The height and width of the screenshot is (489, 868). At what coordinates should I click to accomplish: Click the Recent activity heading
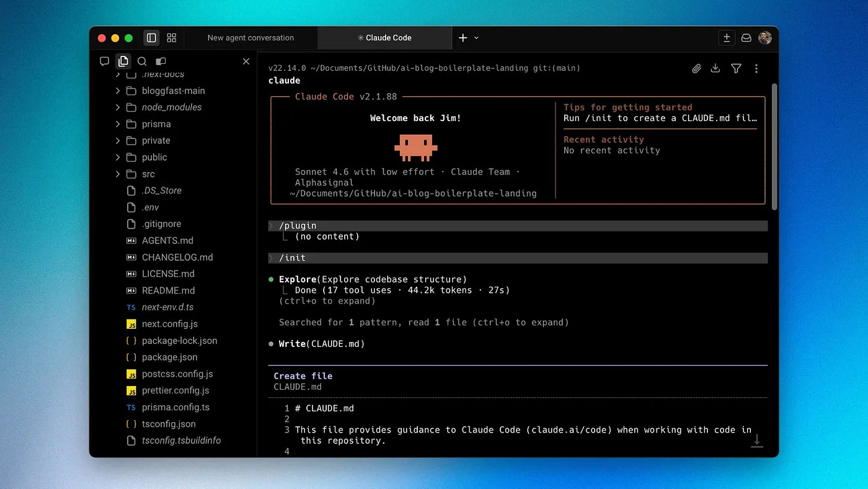pyautogui.click(x=604, y=140)
